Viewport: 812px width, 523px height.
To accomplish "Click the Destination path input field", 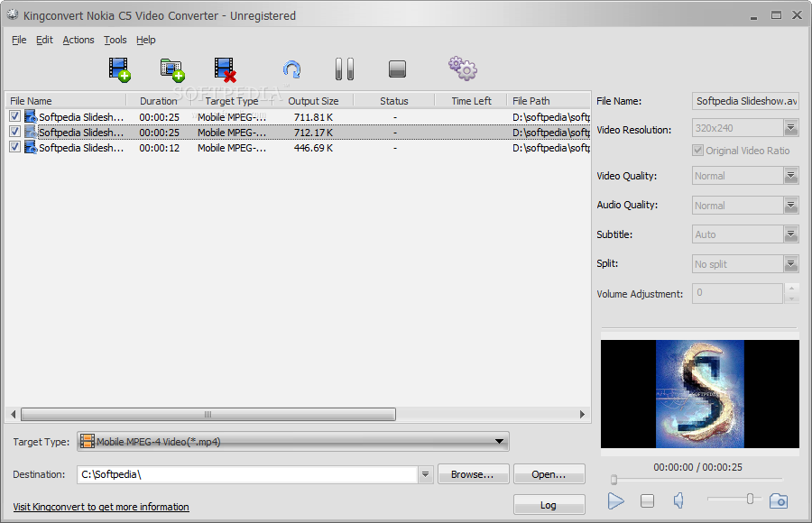I will (x=248, y=474).
